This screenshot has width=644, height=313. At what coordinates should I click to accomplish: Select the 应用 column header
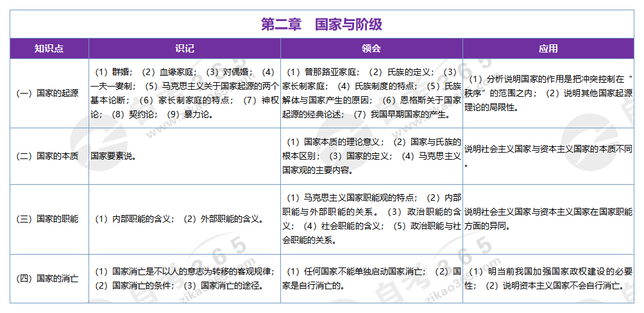click(x=548, y=49)
